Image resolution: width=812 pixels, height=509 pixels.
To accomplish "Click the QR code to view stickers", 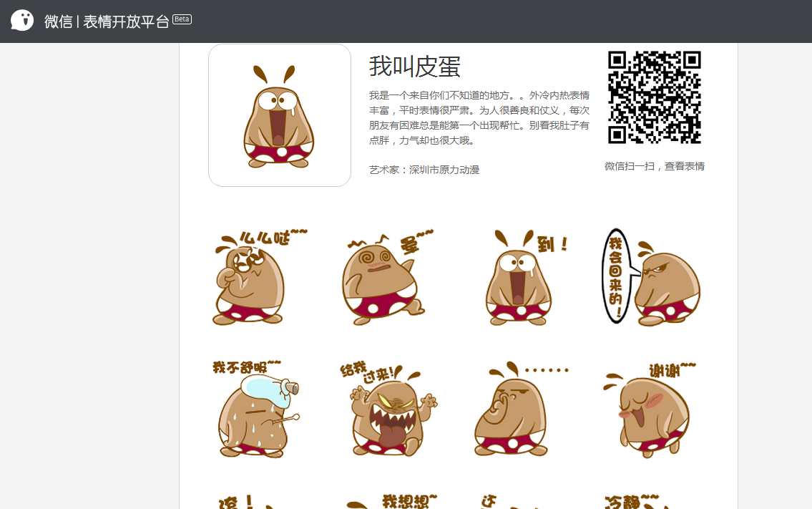I will pyautogui.click(x=655, y=97).
